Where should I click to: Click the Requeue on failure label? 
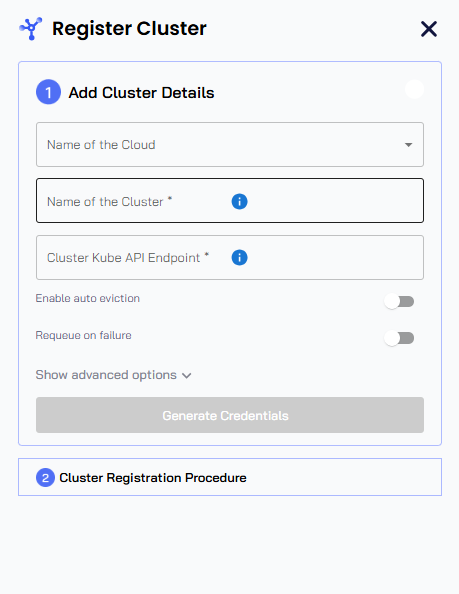click(84, 336)
